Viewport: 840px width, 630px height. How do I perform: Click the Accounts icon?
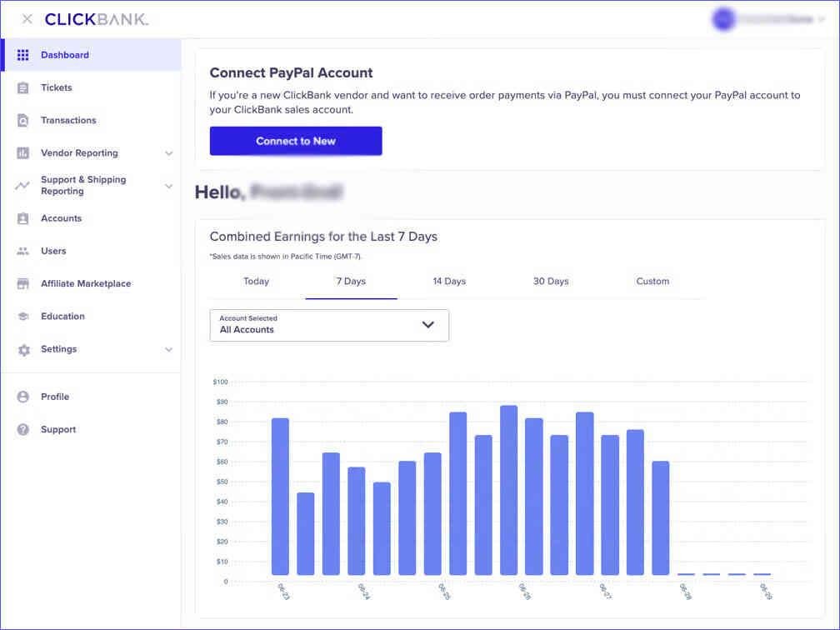23,218
